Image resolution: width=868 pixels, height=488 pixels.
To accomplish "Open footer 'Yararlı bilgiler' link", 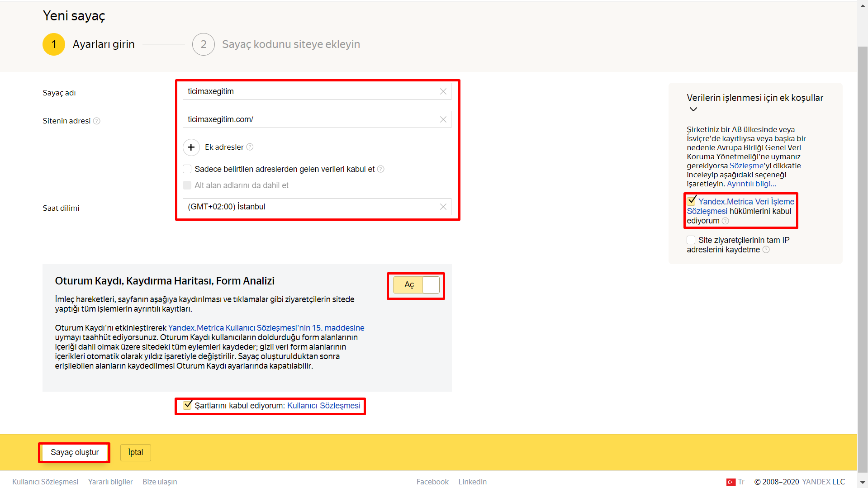I will coord(110,482).
